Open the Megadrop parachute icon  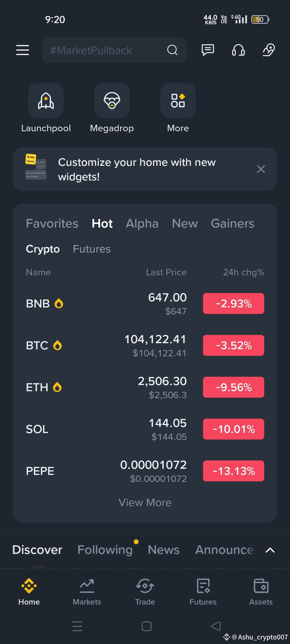click(x=112, y=101)
